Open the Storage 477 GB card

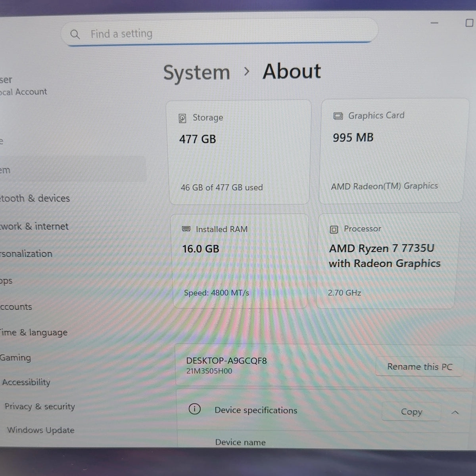point(240,152)
